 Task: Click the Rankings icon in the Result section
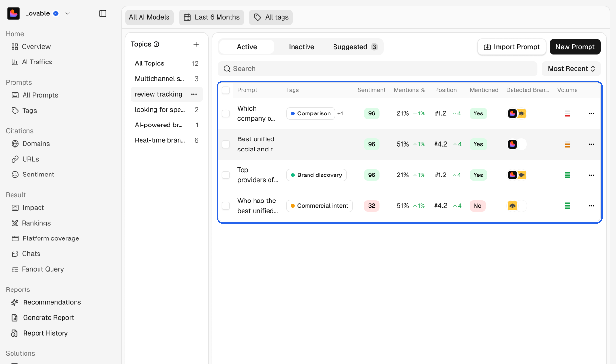(14, 223)
